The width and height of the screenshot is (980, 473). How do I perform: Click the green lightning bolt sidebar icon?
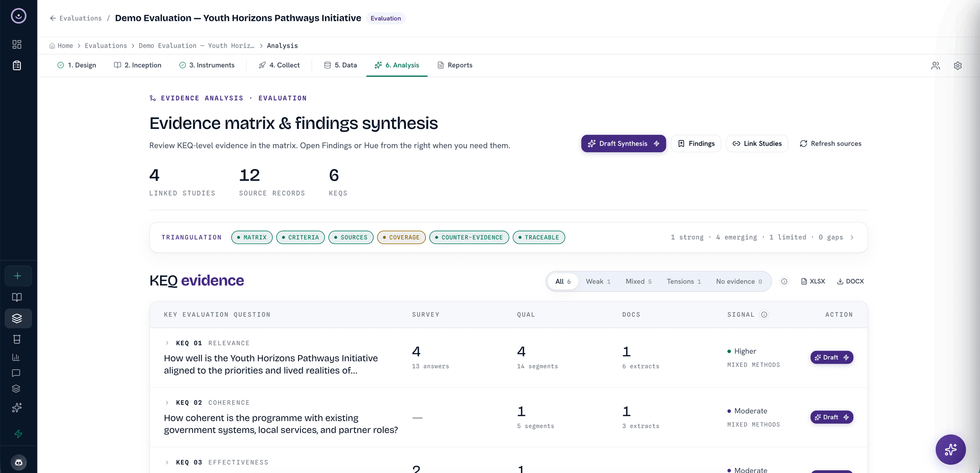[x=18, y=434]
